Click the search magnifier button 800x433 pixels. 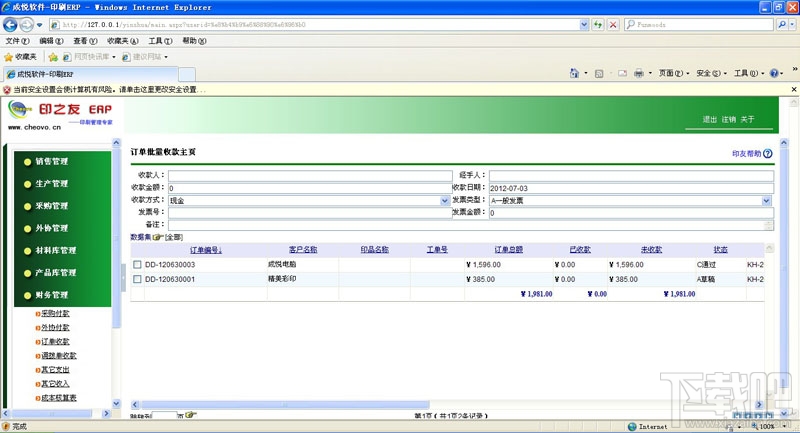pyautogui.click(x=782, y=24)
